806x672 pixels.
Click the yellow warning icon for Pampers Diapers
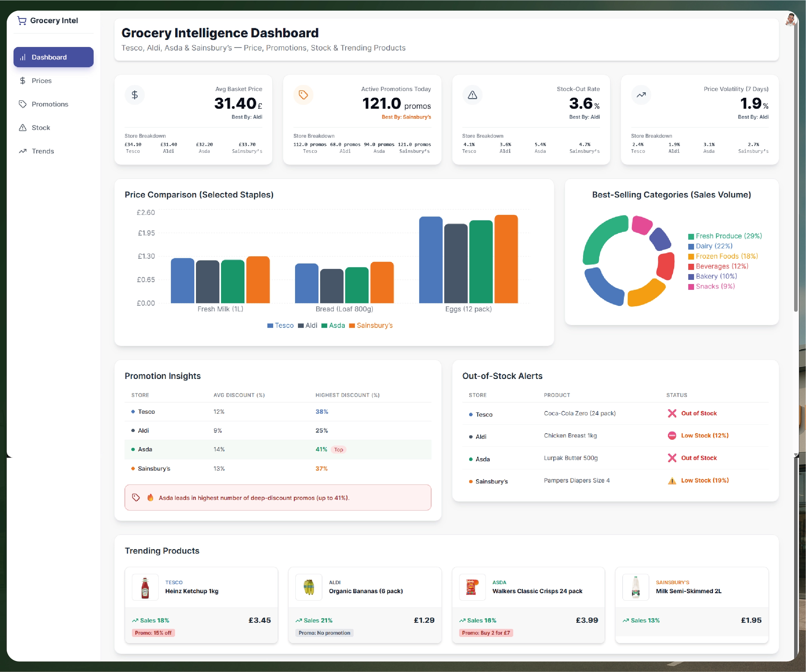tap(672, 481)
